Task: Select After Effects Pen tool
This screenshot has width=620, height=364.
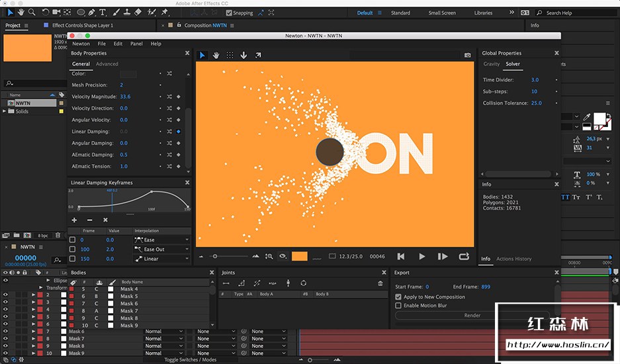Action: (92, 13)
